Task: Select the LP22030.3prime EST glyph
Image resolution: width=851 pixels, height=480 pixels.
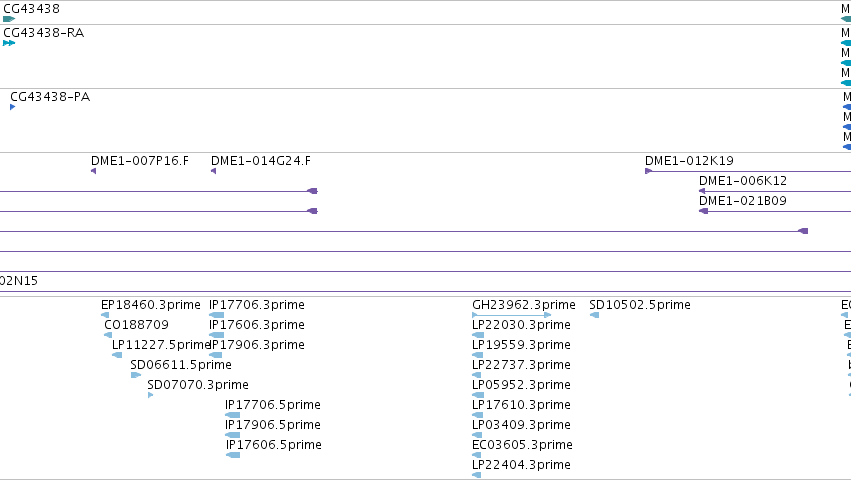Action: (478, 335)
